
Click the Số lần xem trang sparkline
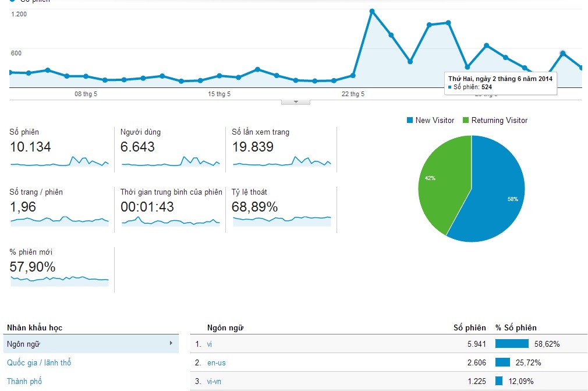coord(282,161)
